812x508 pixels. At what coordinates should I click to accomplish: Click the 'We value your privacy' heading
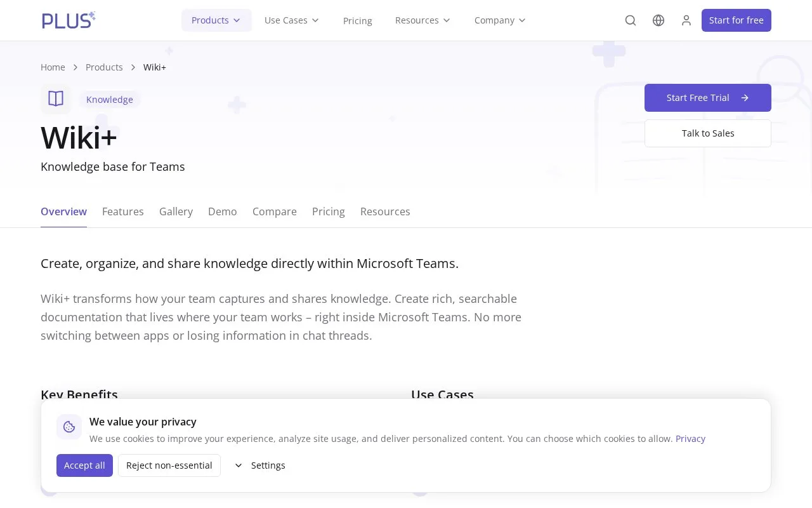(143, 422)
